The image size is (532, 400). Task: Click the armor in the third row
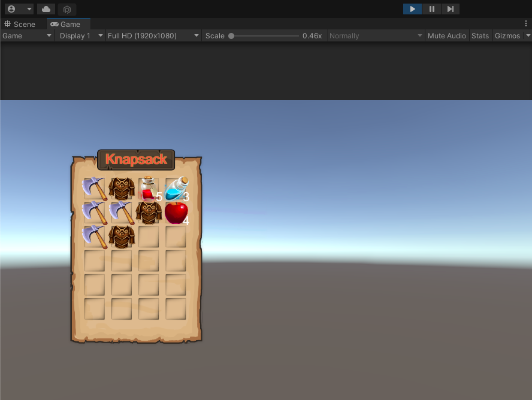coord(122,237)
